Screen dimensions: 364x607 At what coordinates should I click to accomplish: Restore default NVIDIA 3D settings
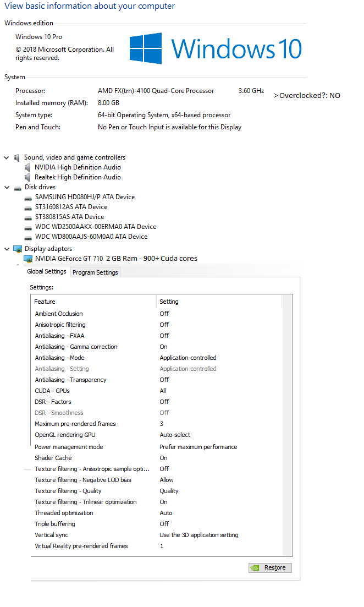[x=270, y=567]
